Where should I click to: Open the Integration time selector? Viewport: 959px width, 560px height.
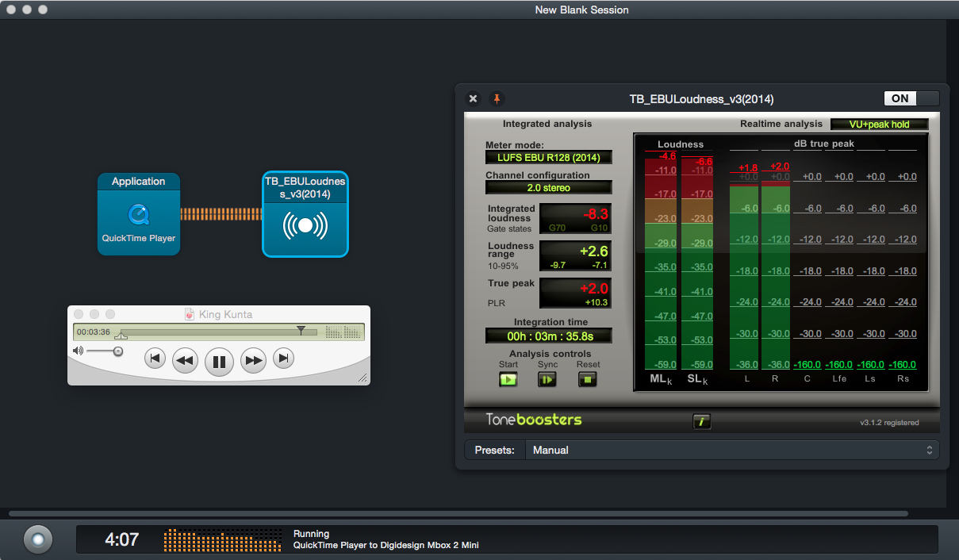click(x=548, y=335)
